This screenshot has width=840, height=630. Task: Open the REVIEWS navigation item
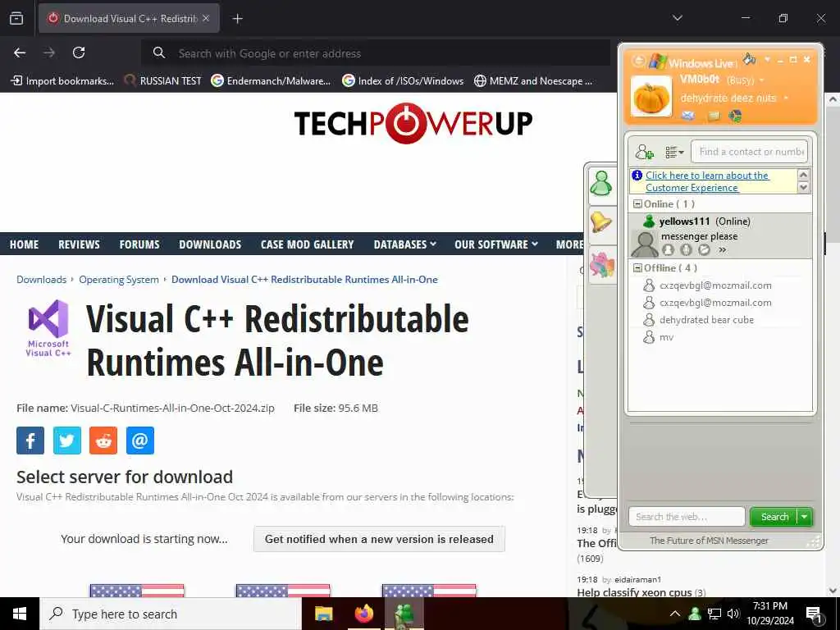click(x=79, y=244)
